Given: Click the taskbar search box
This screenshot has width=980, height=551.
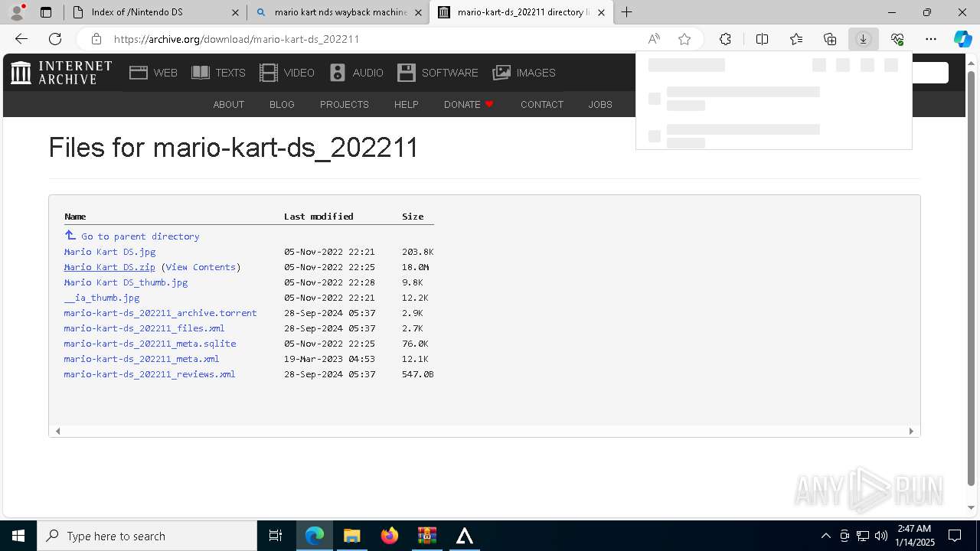Looking at the screenshot, I should tap(147, 536).
